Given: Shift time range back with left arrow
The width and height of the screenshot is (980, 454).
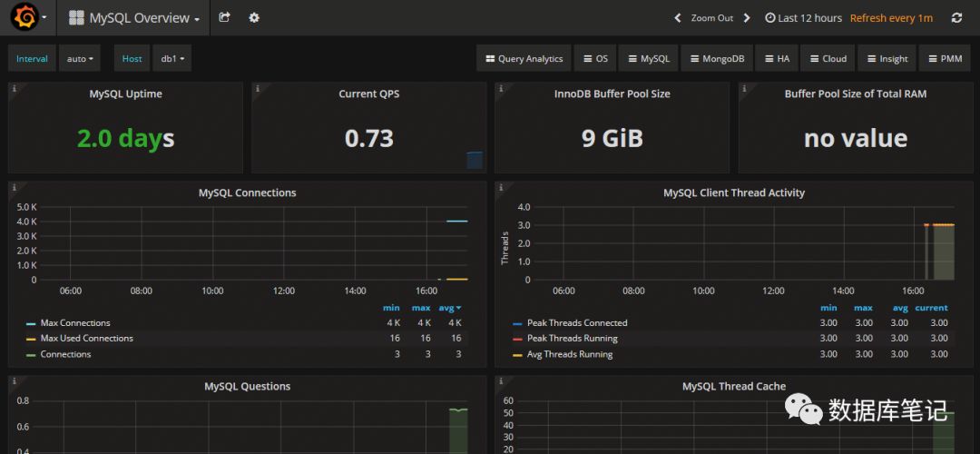Looking at the screenshot, I should pyautogui.click(x=677, y=18).
